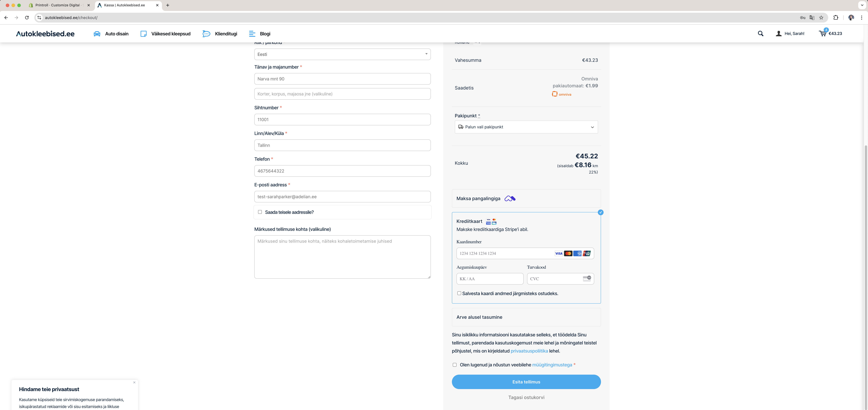Close the Kassa Autokleebised.ee tab
Viewport: 868px width, 410px height.
(x=157, y=5)
